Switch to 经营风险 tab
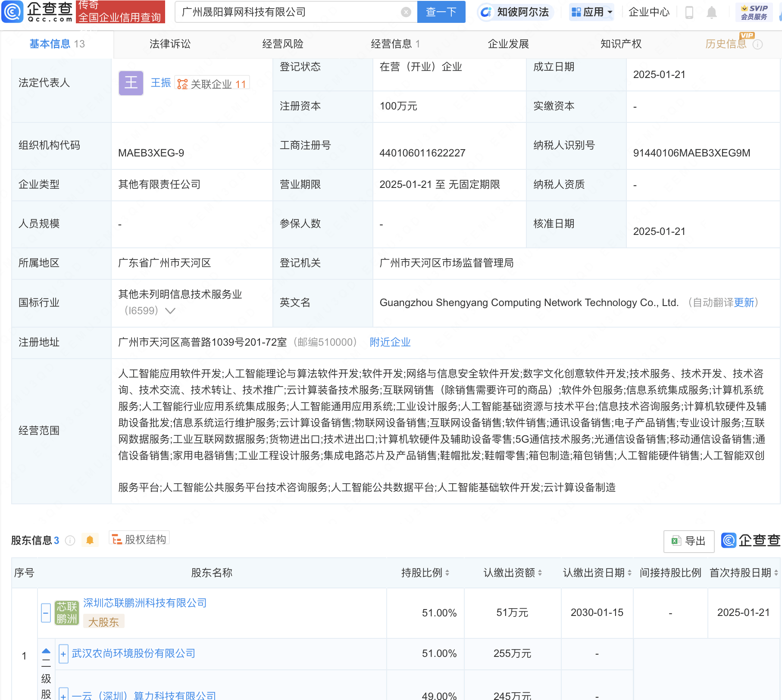The height and width of the screenshot is (700, 782). pyautogui.click(x=283, y=44)
